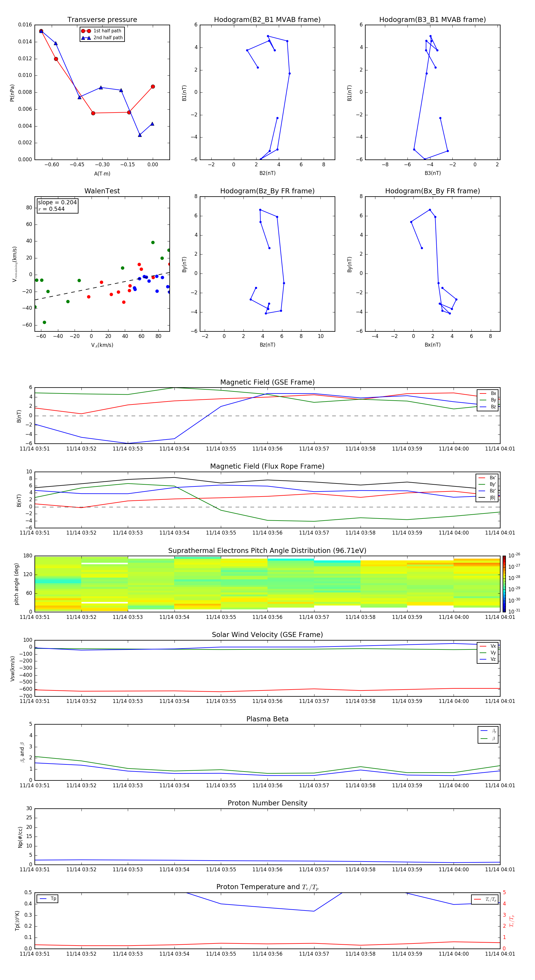Click the 'Hodogram(Bz_By FR frame)' title
This screenshot has height=980, width=535.
pyautogui.click(x=267, y=191)
